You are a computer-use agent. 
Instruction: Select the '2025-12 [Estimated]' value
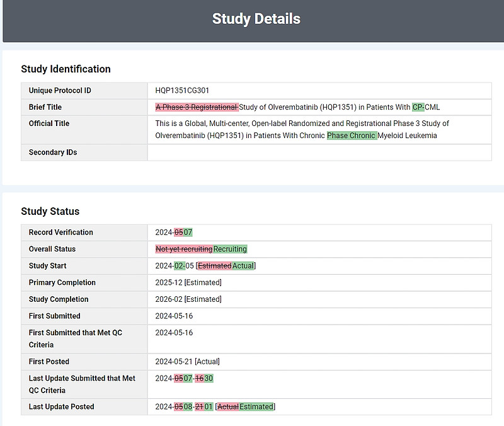pyautogui.click(x=188, y=282)
